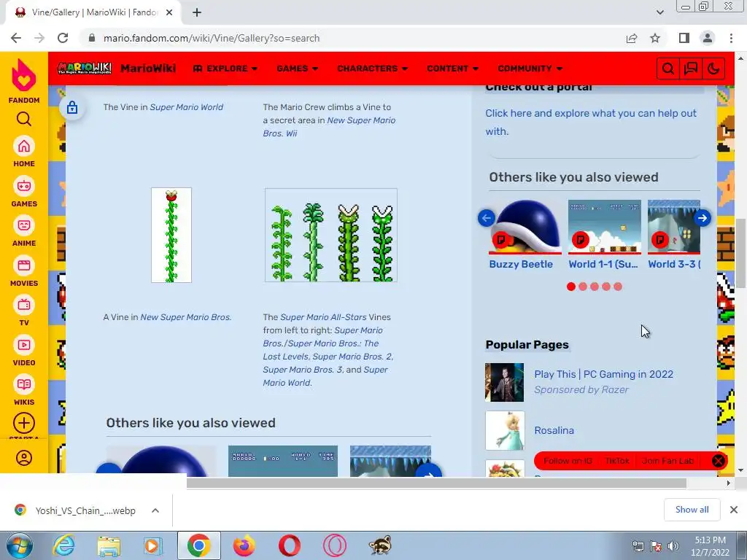This screenshot has width=747, height=560.
Task: Open the tab search chevron
Action: point(659,12)
